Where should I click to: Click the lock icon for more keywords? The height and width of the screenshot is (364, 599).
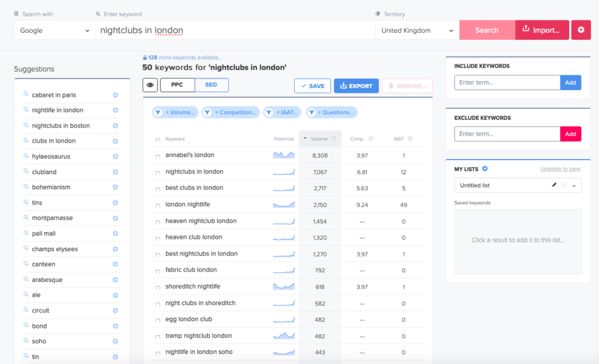(x=145, y=58)
